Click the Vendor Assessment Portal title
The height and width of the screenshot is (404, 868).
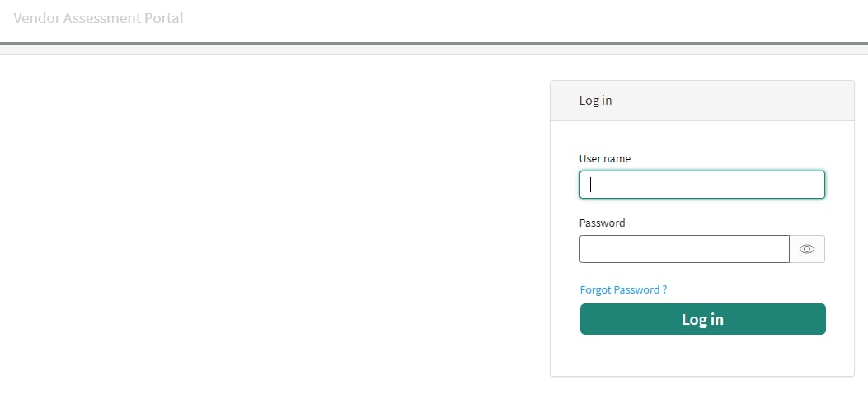click(98, 18)
